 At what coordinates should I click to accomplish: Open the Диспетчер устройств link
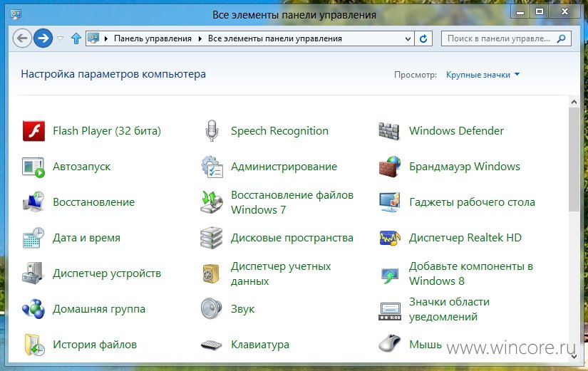107,273
